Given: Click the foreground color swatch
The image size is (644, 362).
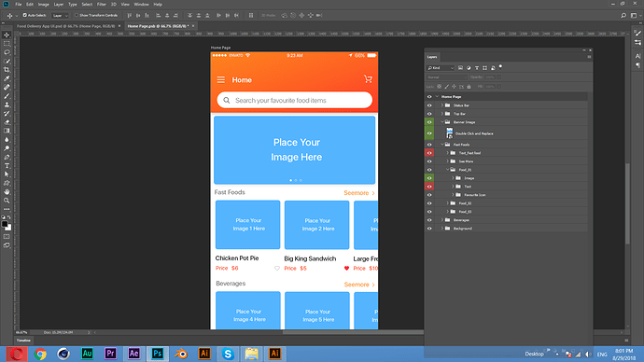Looking at the screenshot, I should 5,224.
